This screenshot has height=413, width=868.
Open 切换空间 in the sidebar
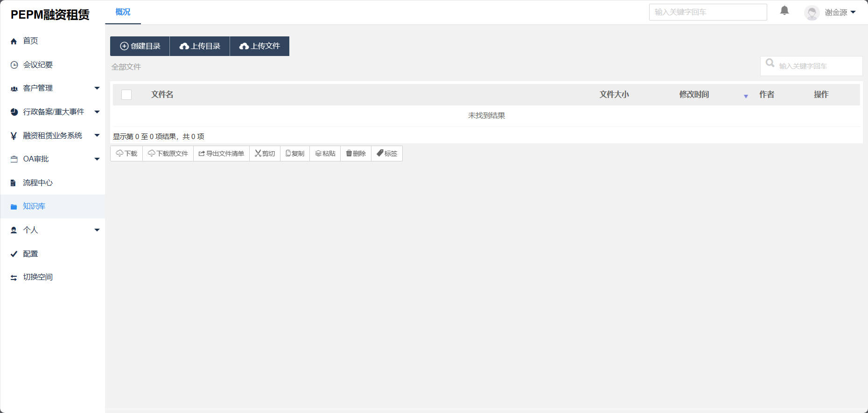click(x=37, y=277)
